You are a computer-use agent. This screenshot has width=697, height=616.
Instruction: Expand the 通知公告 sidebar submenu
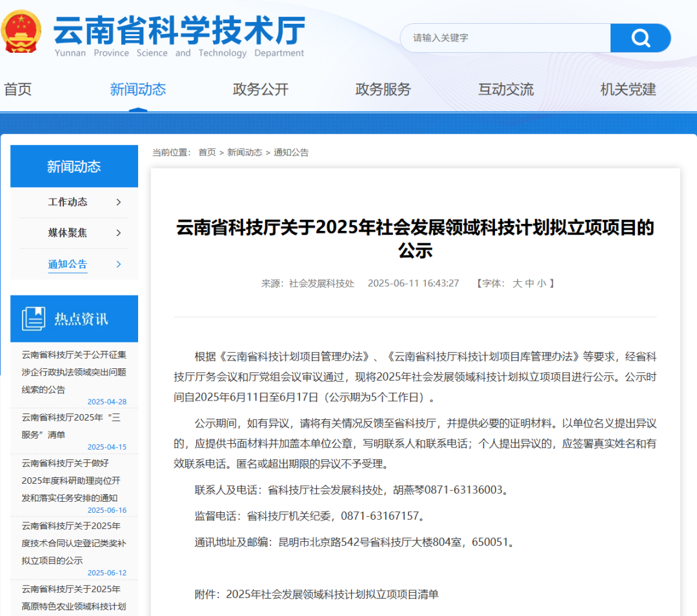(x=67, y=264)
